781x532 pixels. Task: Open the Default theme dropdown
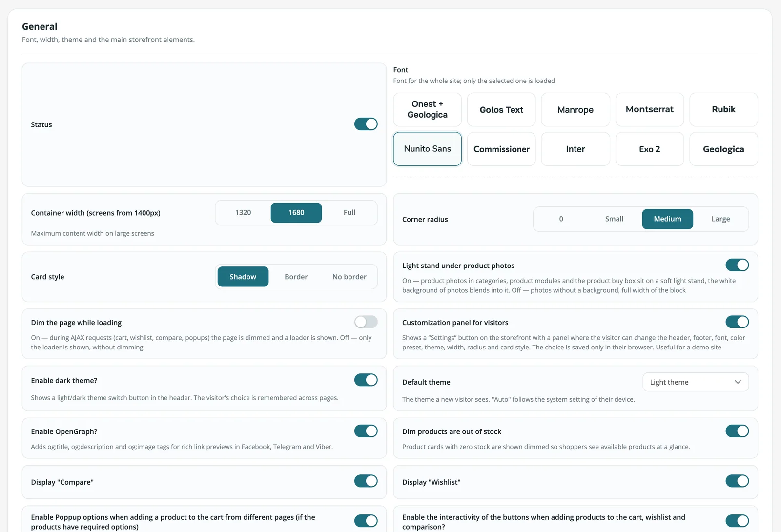click(696, 382)
